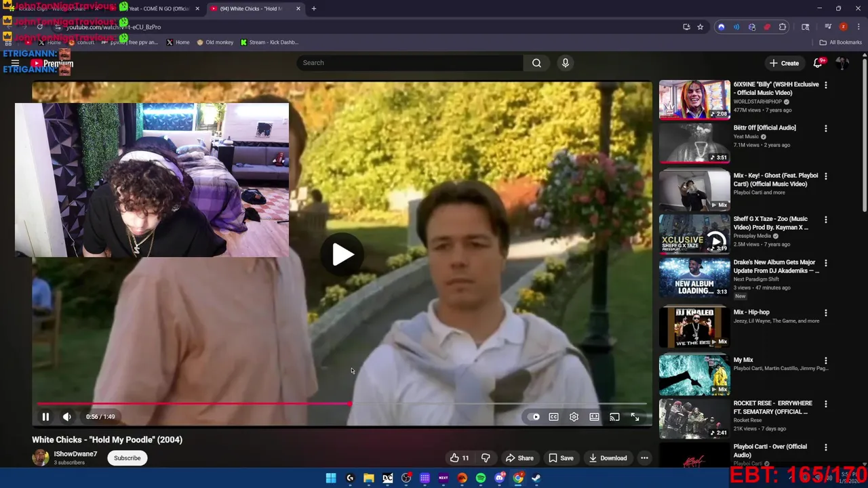Open YouTube notifications bell
The height and width of the screenshot is (488, 868).
[x=818, y=63]
